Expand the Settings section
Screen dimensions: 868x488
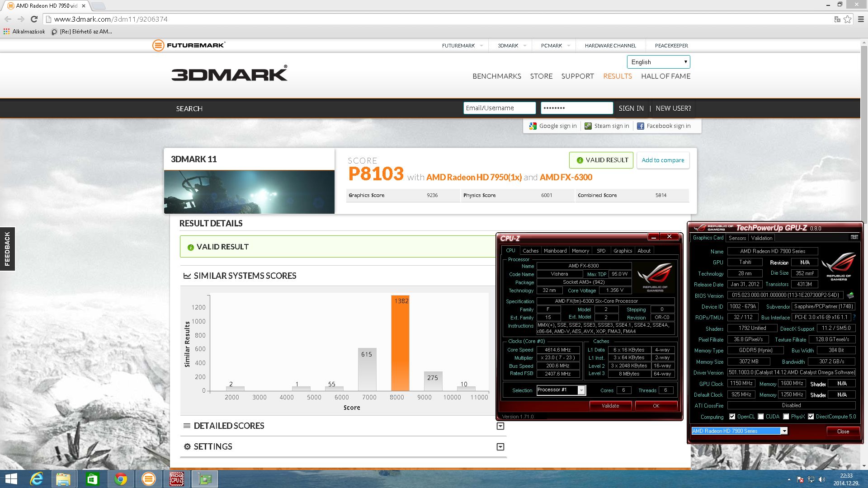point(500,447)
